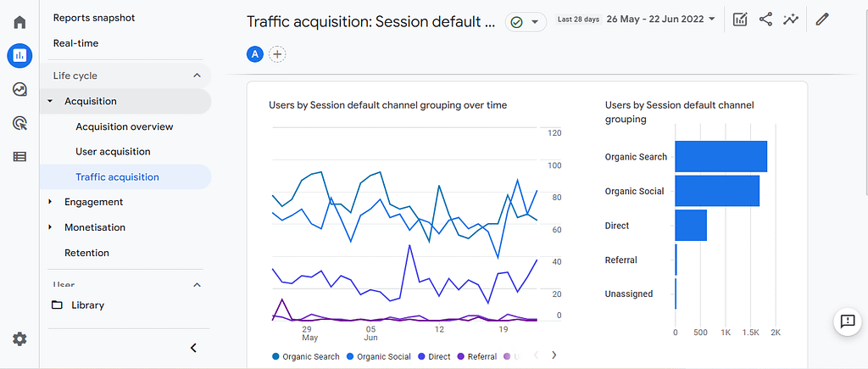Open the date range dropdown

pos(712,19)
